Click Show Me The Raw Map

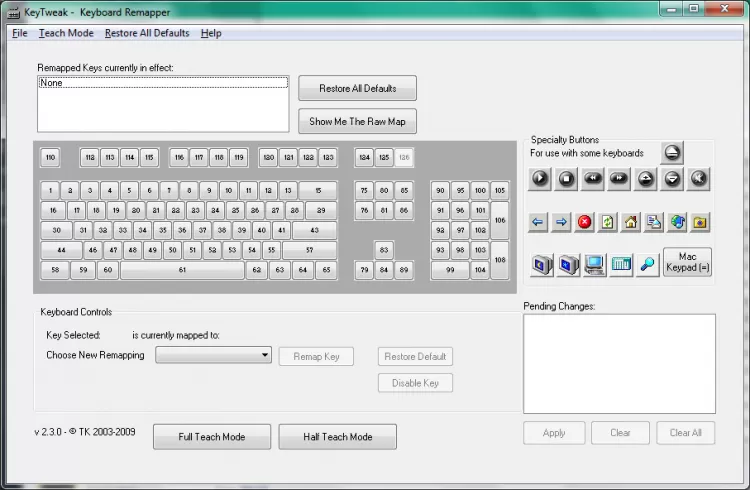point(357,122)
